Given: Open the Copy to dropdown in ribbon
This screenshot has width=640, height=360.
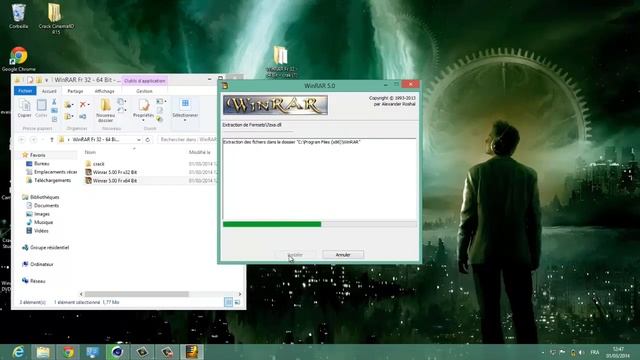Looking at the screenshot, I should [69, 117].
